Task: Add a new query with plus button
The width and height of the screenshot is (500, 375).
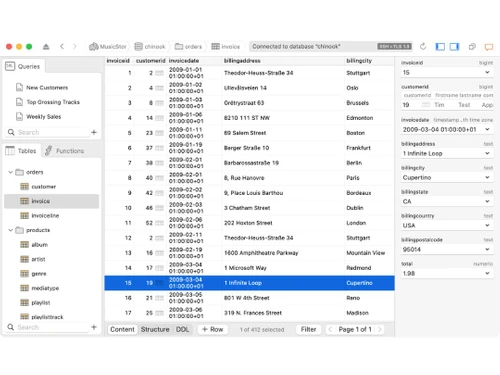Action: point(94,132)
